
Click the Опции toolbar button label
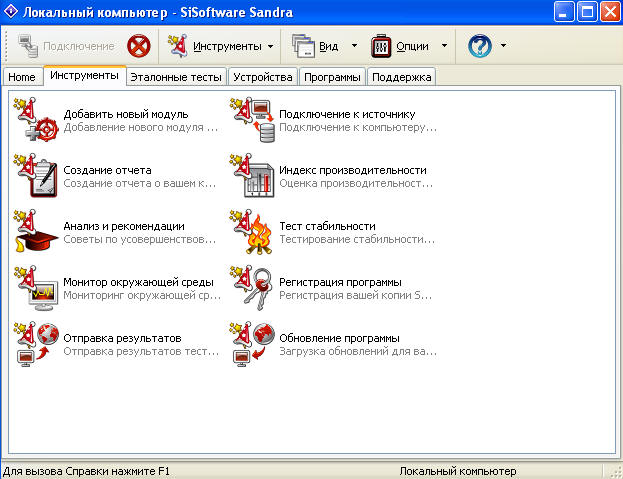click(412, 46)
